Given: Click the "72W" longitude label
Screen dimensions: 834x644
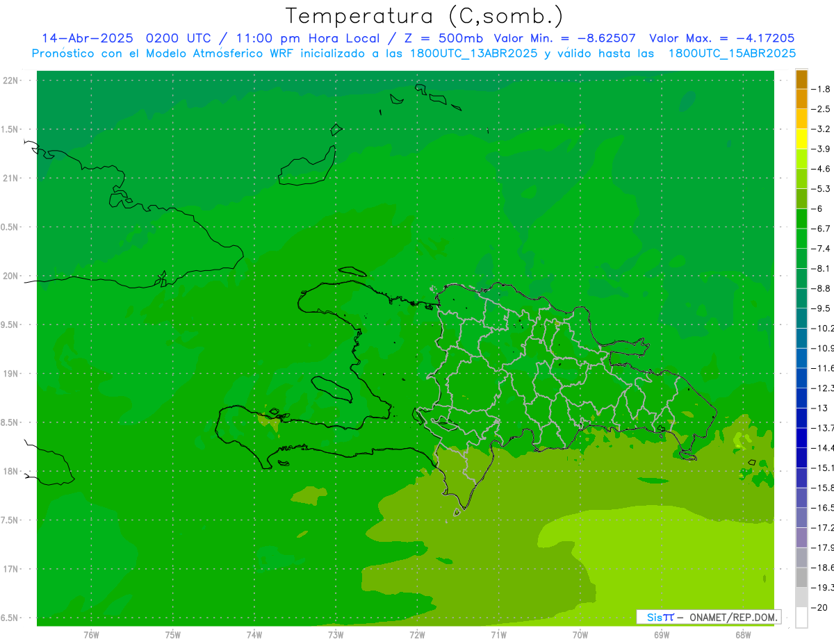Looking at the screenshot, I should [x=417, y=635].
